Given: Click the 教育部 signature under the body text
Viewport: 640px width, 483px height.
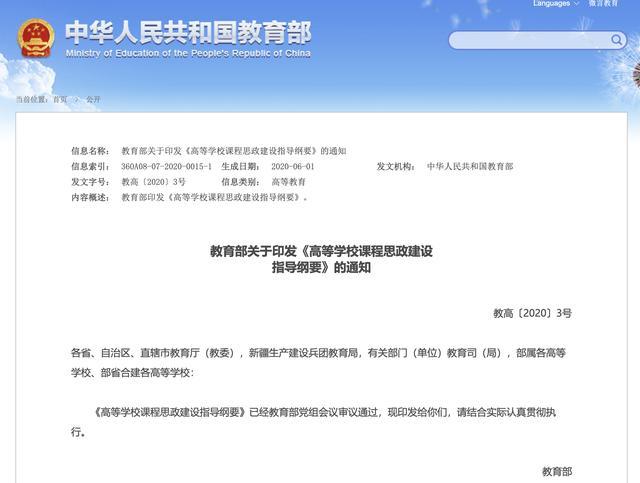Looking at the screenshot, I should [x=557, y=471].
